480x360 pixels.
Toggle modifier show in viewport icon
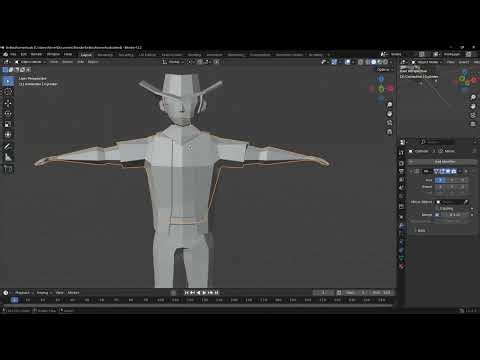(x=448, y=171)
